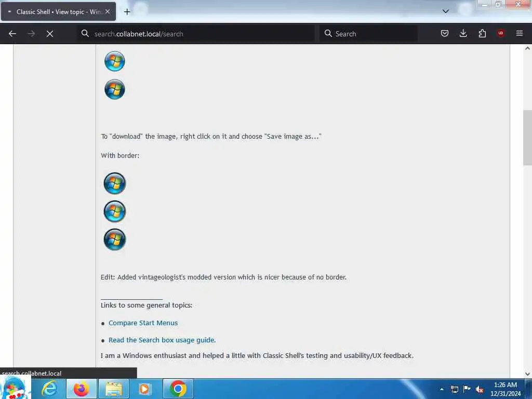Open File Explorer from taskbar
532x399 pixels.
point(114,389)
